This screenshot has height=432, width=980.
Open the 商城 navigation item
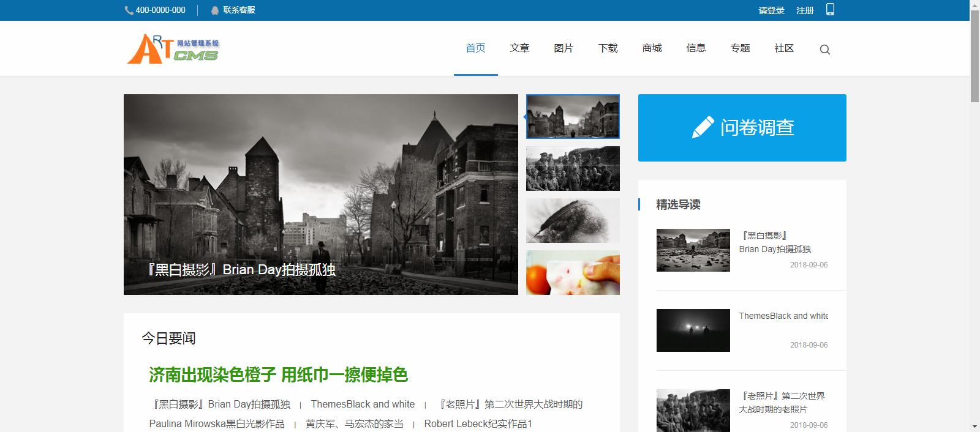pos(652,48)
